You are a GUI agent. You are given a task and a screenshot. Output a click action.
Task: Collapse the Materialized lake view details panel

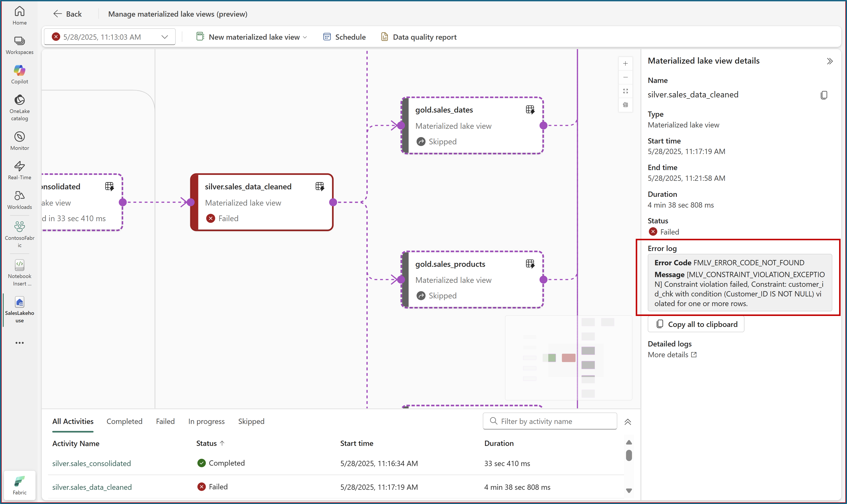pos(830,61)
